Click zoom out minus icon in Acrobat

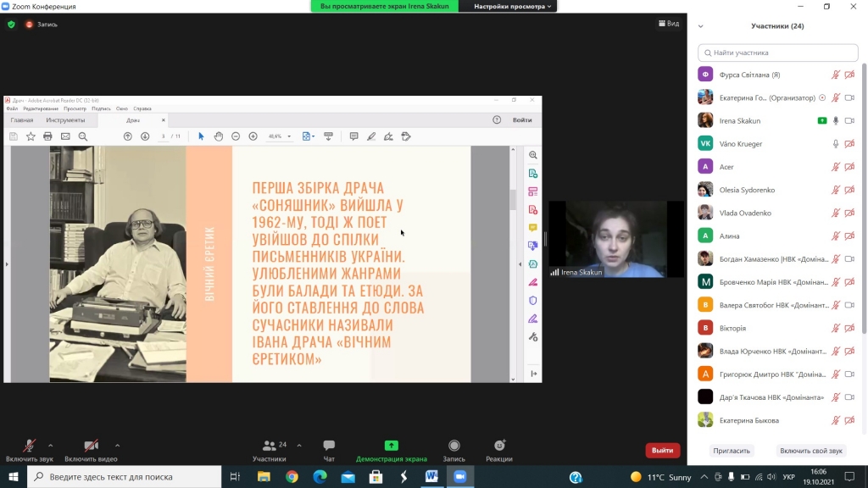tap(236, 136)
